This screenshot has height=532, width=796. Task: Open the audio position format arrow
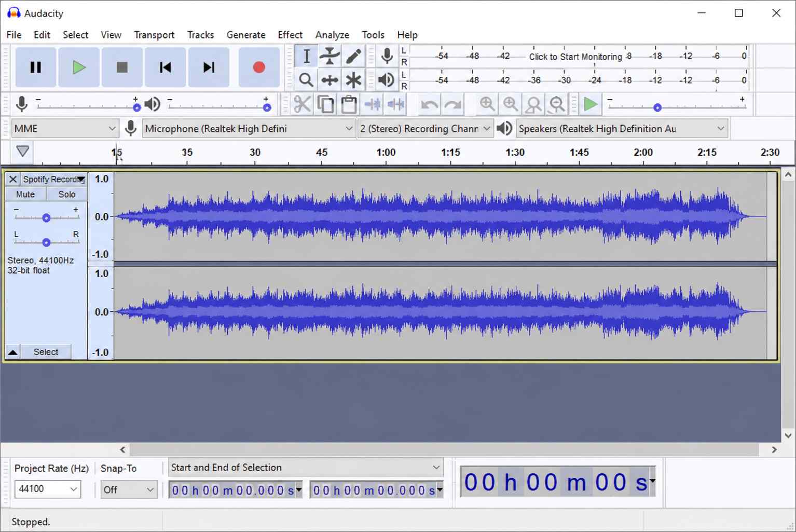point(652,481)
